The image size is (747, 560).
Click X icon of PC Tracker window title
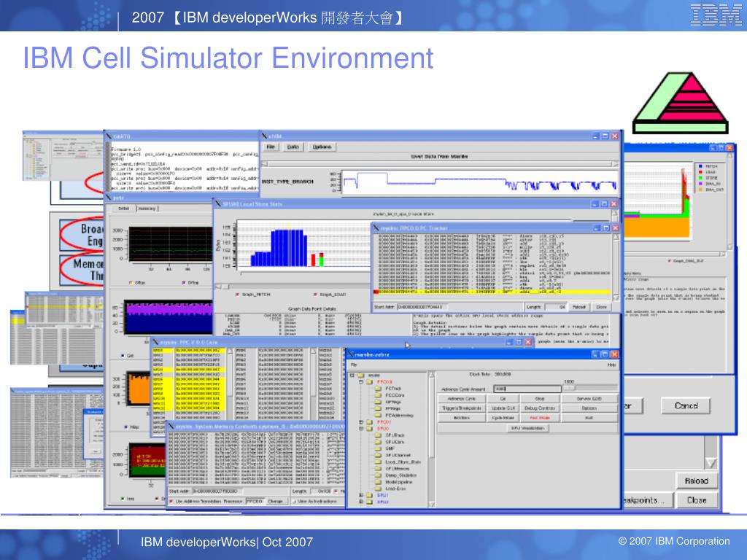tap(376, 228)
